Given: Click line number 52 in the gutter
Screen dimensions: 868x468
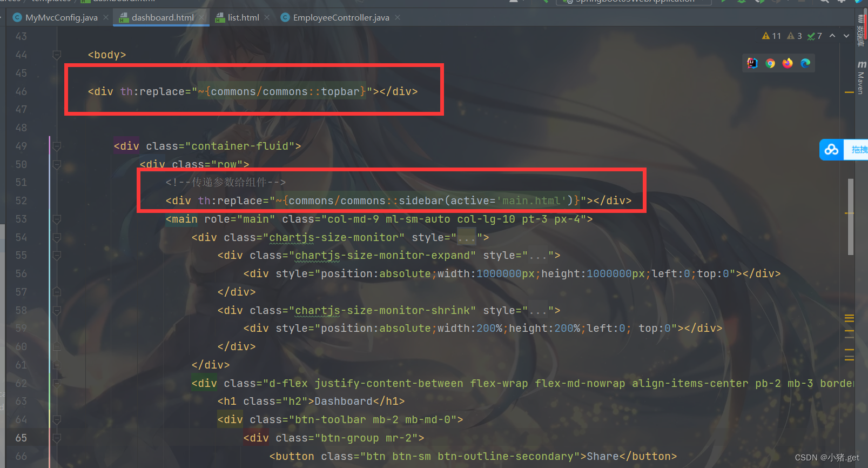Looking at the screenshot, I should pyautogui.click(x=21, y=200).
